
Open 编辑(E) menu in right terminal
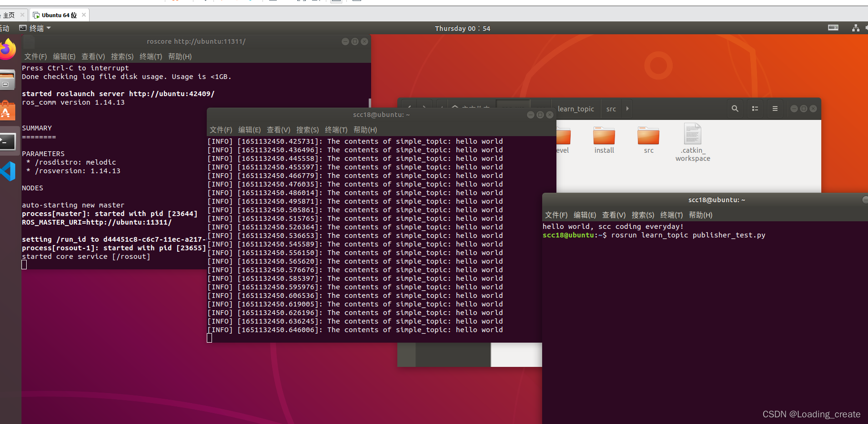point(585,215)
